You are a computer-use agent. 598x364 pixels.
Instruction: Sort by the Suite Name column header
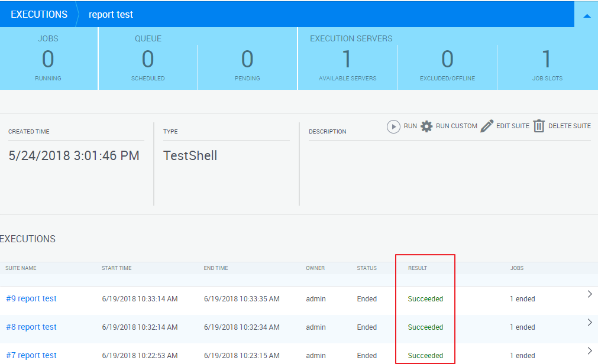[21, 268]
